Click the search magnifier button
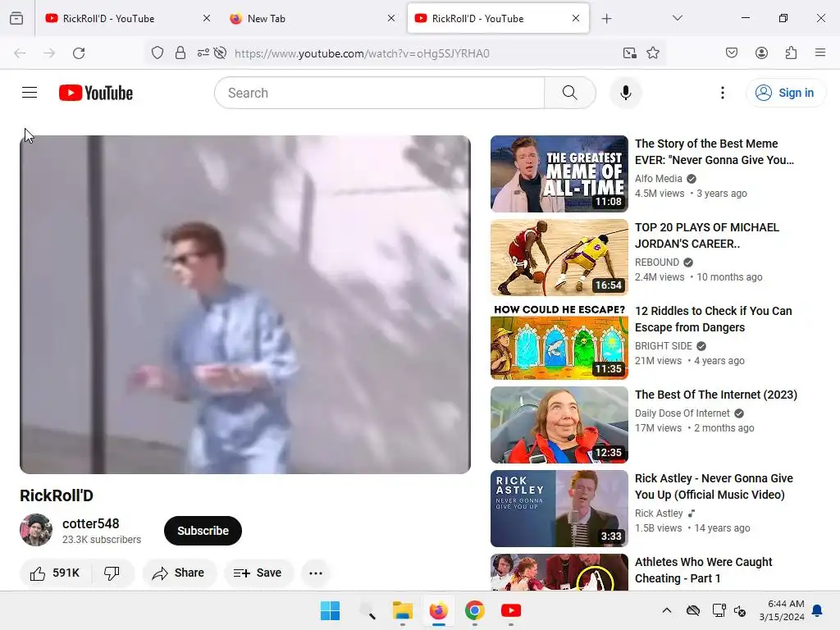 (x=570, y=93)
